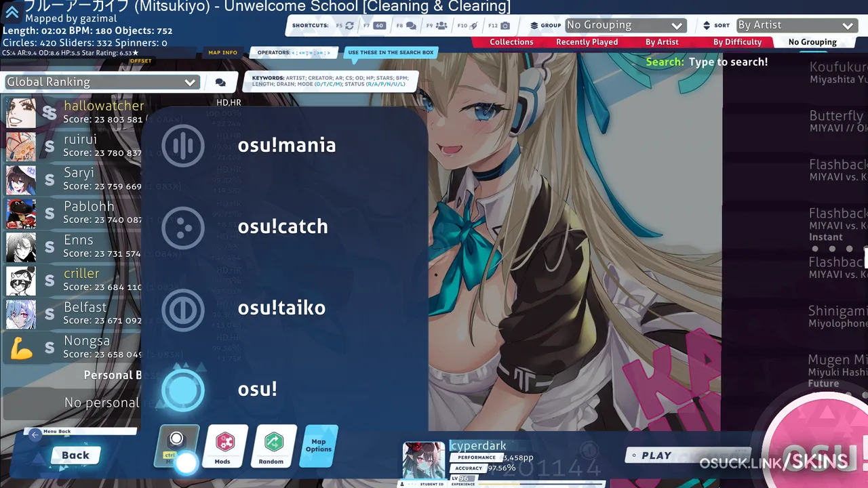Click the keywords hint box
This screenshot has height=488, width=868.
330,81
